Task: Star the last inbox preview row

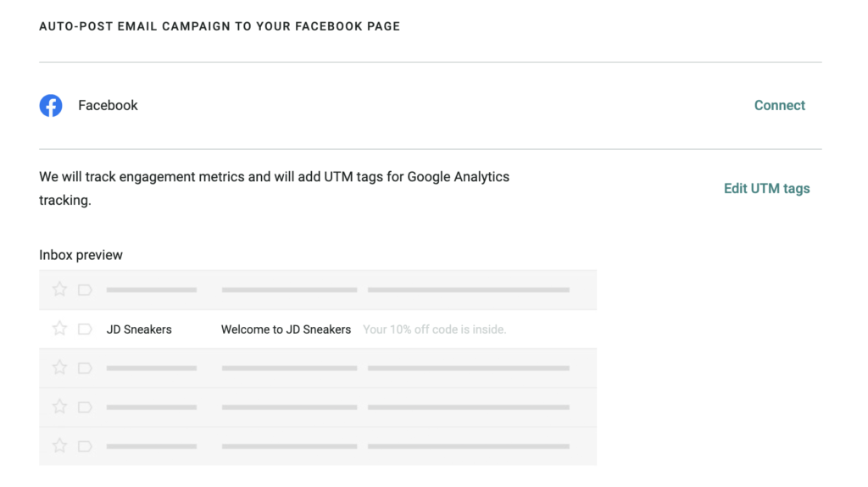Action: [59, 445]
